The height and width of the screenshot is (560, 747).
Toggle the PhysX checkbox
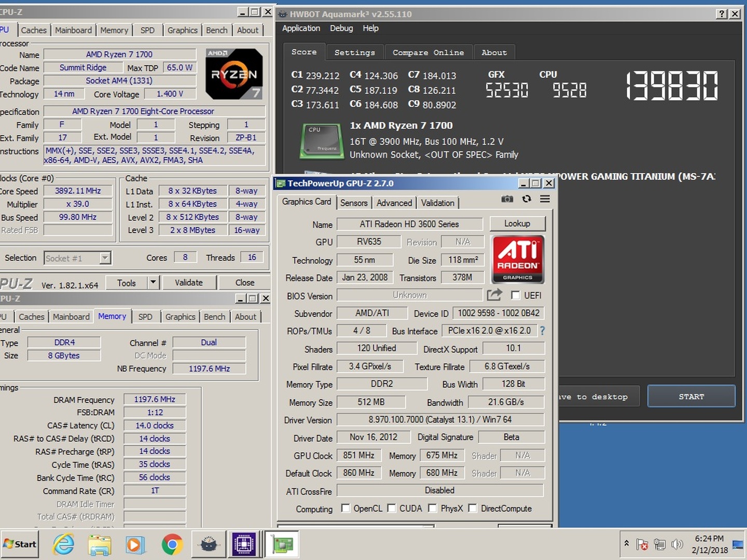tap(432, 508)
